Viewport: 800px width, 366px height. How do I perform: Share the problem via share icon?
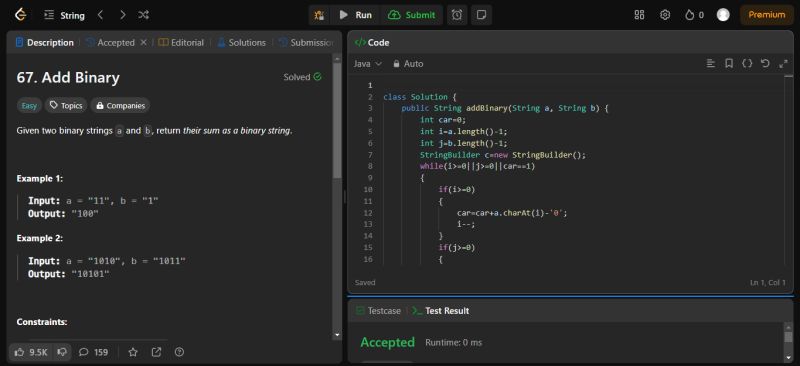pos(157,352)
